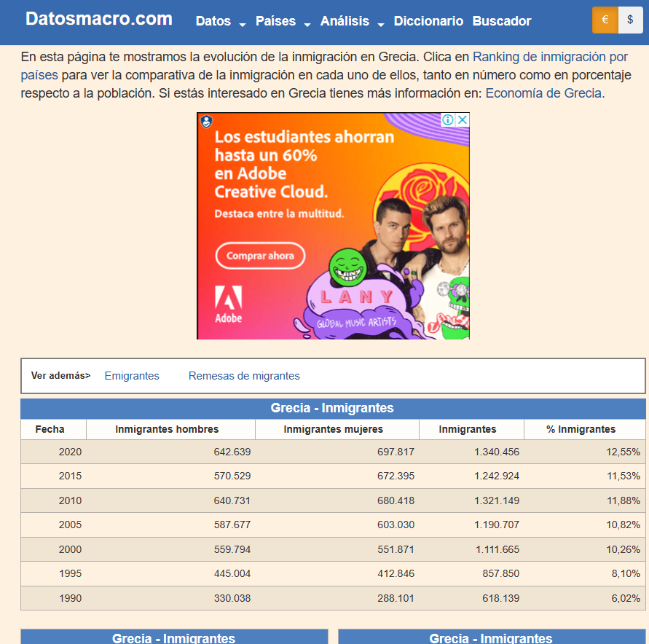
Task: Follow the Economía de Grecia link
Action: (x=545, y=93)
